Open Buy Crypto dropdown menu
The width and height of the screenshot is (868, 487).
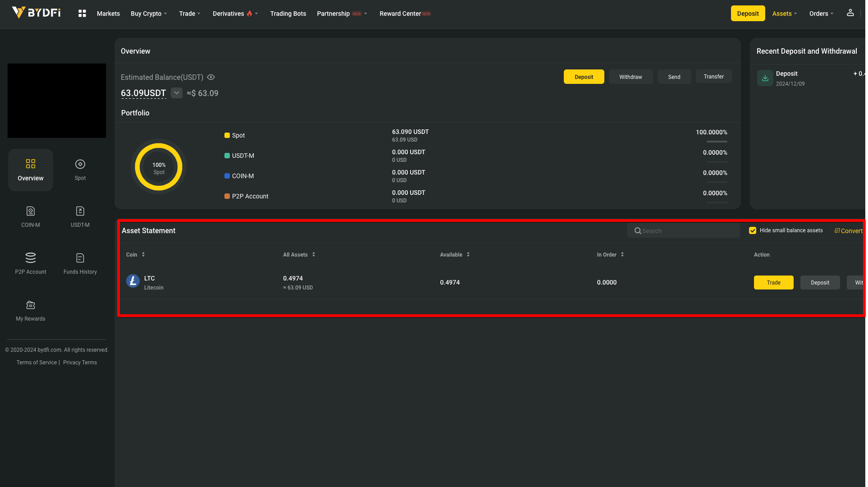tap(149, 14)
